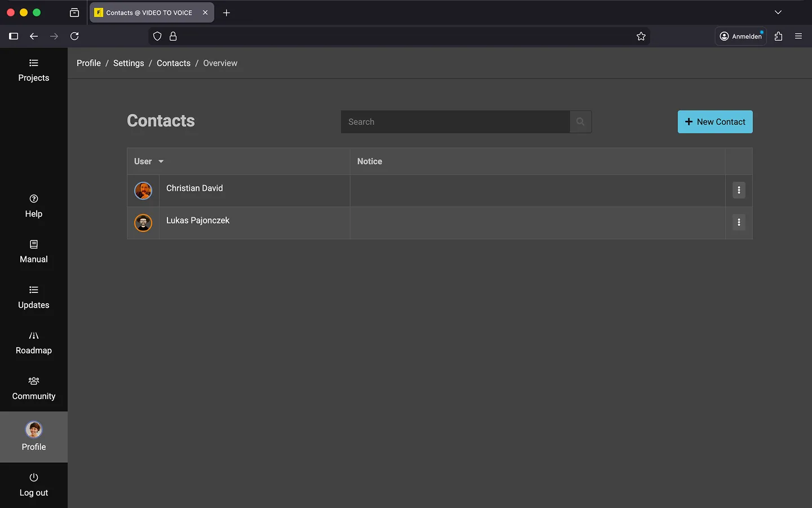Open Profile in the sidebar
Viewport: 812px width, 508px height.
click(x=34, y=437)
